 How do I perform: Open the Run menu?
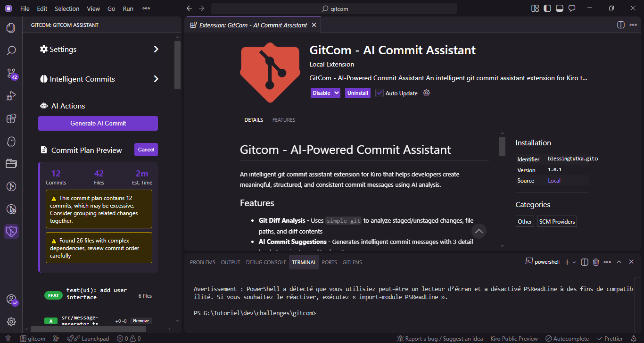click(128, 8)
